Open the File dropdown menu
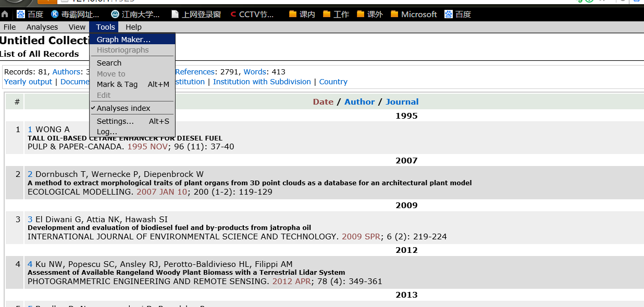644x307 pixels. point(9,27)
